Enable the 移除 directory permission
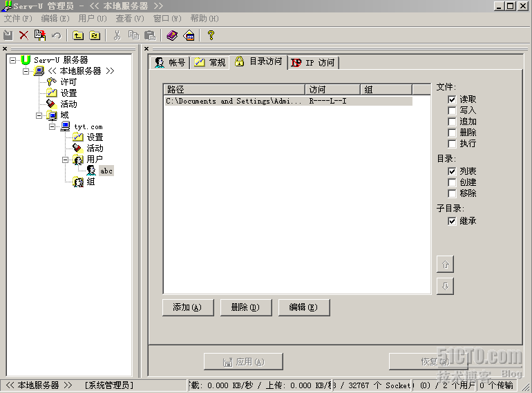Image resolution: width=532 pixels, height=393 pixels. tap(452, 193)
